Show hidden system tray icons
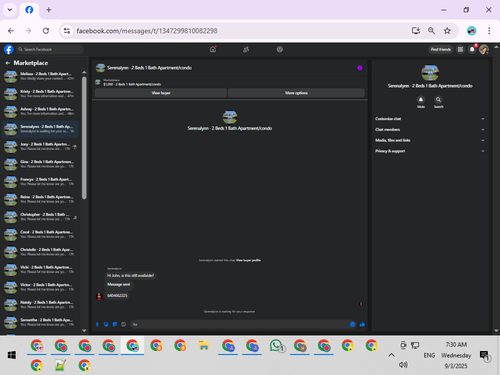 [391, 355]
